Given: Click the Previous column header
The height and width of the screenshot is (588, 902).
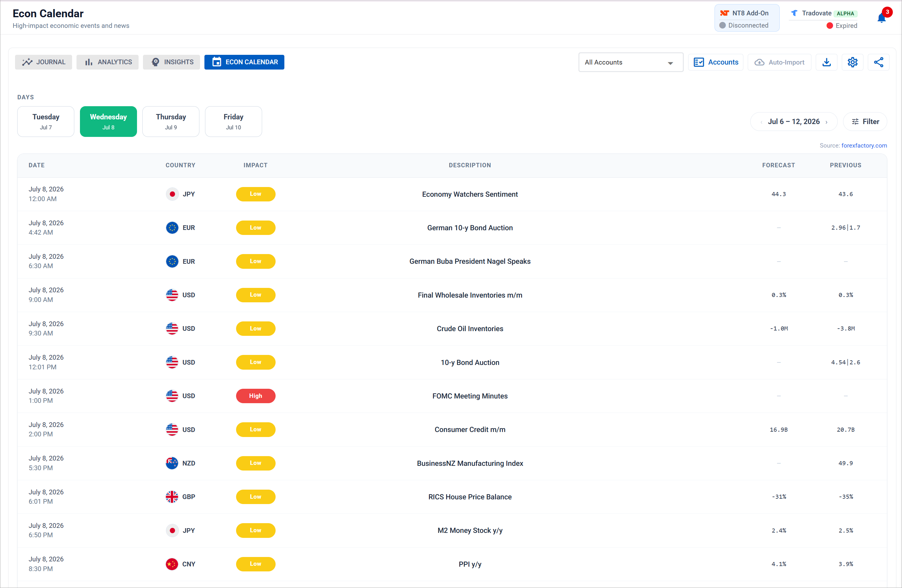Looking at the screenshot, I should pos(846,165).
